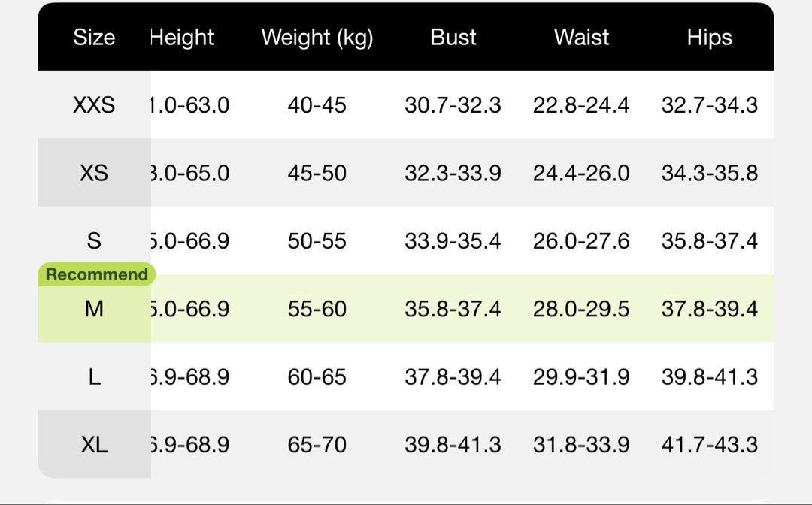Viewport: 812px width, 505px height.
Task: Click the bust value 37.8-39.4
Action: pyautogui.click(x=453, y=376)
